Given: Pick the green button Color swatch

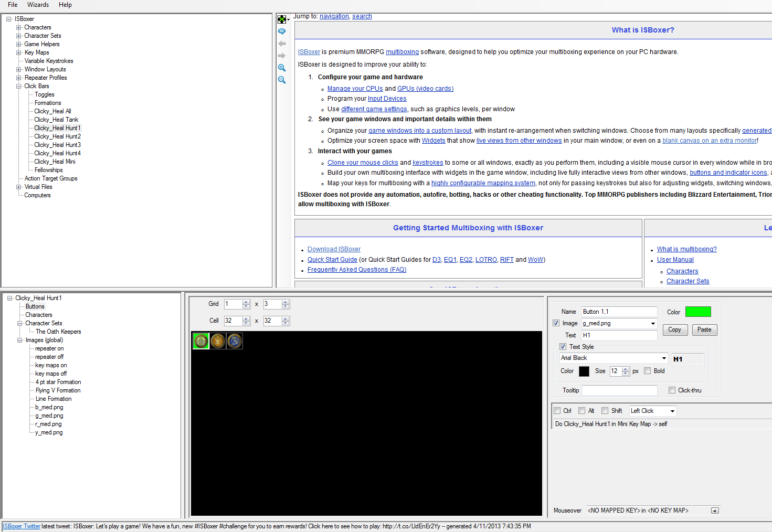Looking at the screenshot, I should click(698, 312).
